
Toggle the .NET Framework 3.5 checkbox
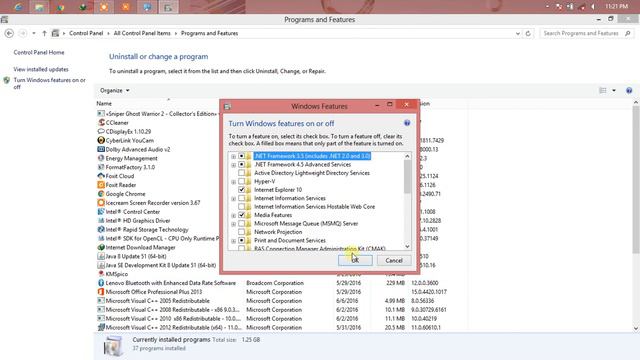(x=242, y=156)
